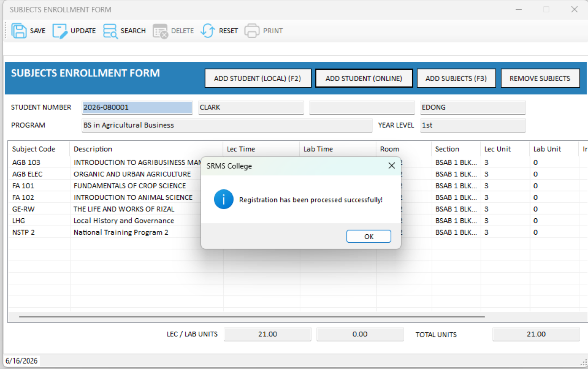Close the SRMS College dialog with X
Image resolution: width=588 pixels, height=369 pixels.
tap(391, 166)
